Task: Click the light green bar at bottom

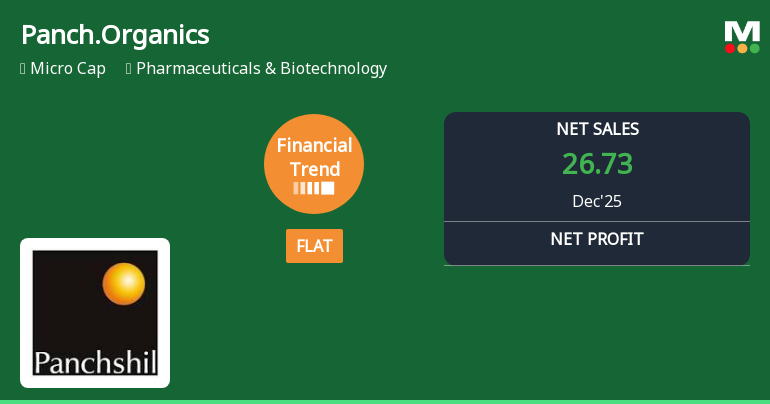Action: [385, 401]
